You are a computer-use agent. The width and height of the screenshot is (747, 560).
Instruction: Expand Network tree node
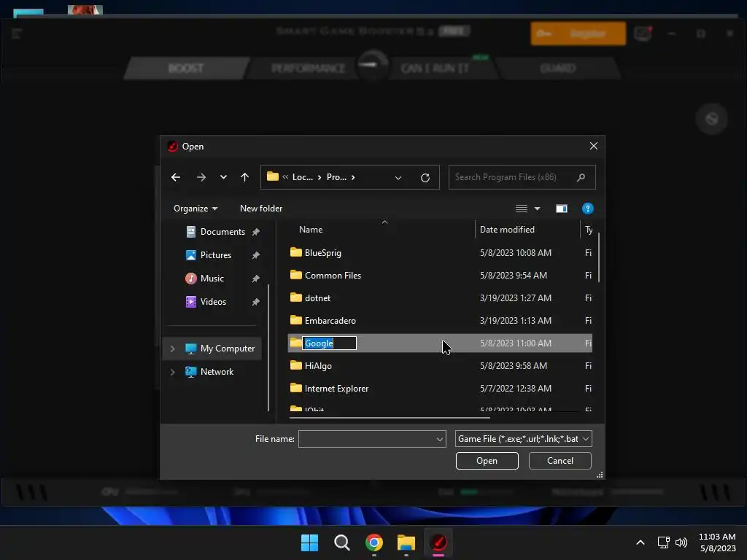(172, 372)
